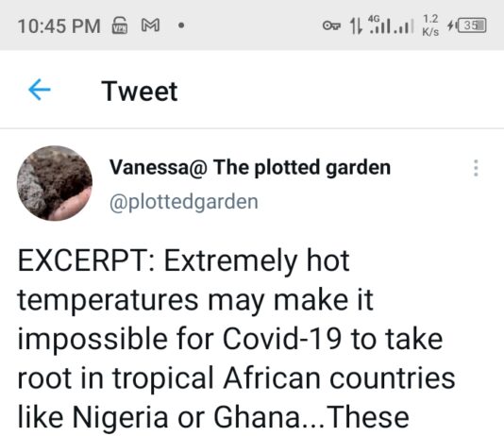Tap the battery level indicator showing 35

pos(471,25)
